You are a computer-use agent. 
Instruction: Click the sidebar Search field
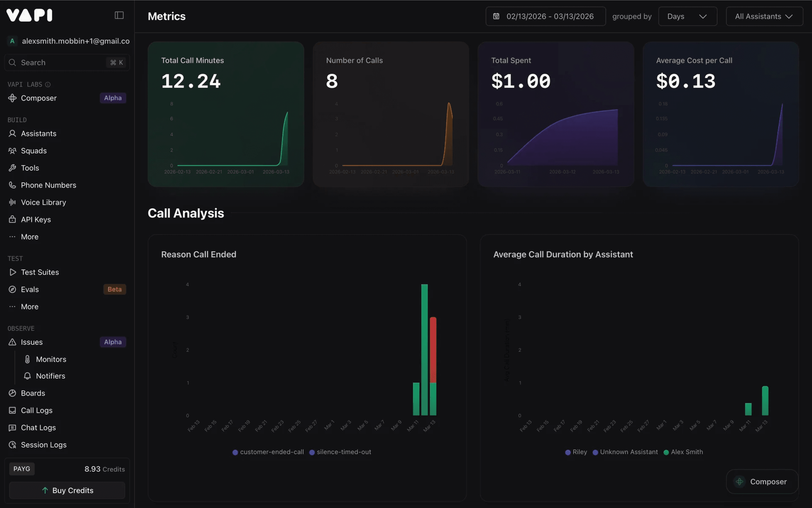pos(60,63)
